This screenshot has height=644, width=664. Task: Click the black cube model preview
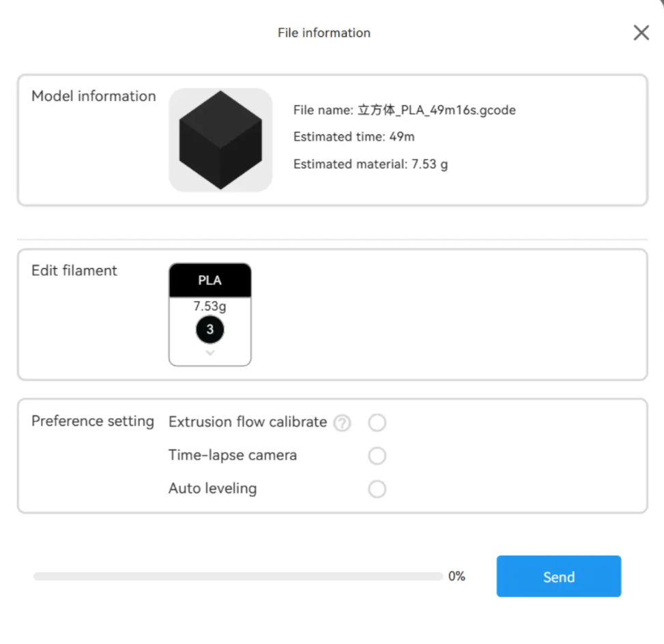[220, 140]
